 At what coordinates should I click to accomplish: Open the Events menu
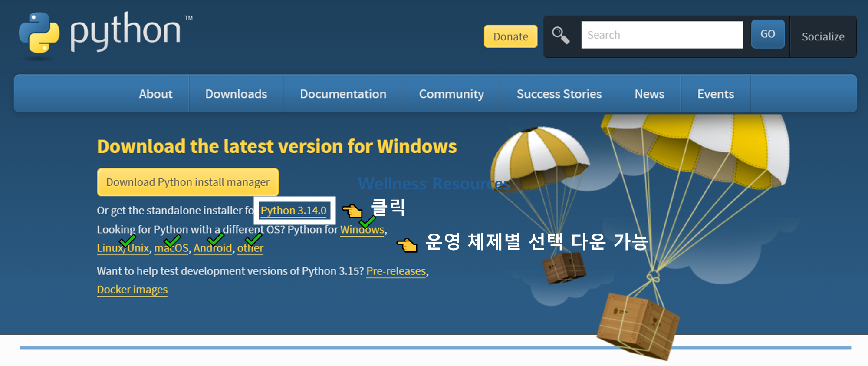[716, 94]
